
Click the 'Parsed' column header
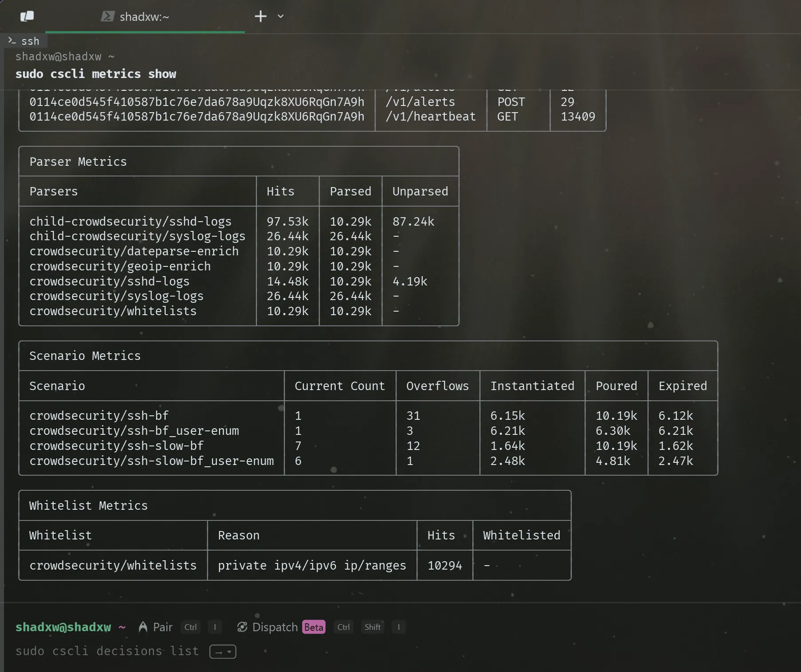click(x=350, y=191)
